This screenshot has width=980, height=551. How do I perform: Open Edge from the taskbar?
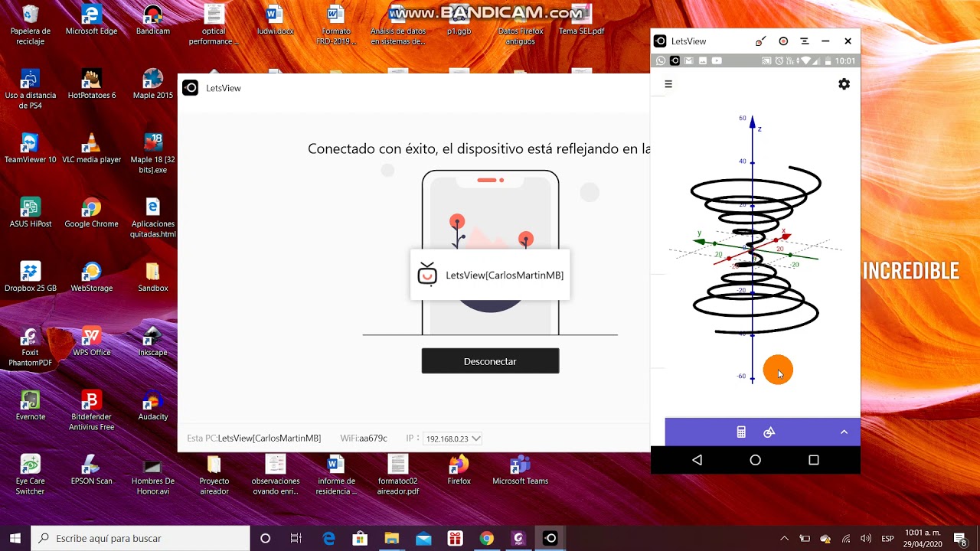(328, 538)
